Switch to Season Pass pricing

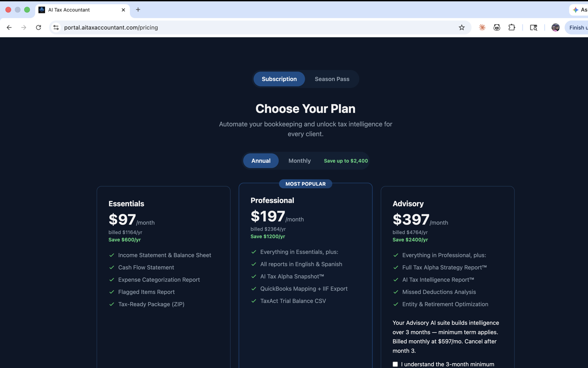click(x=332, y=79)
